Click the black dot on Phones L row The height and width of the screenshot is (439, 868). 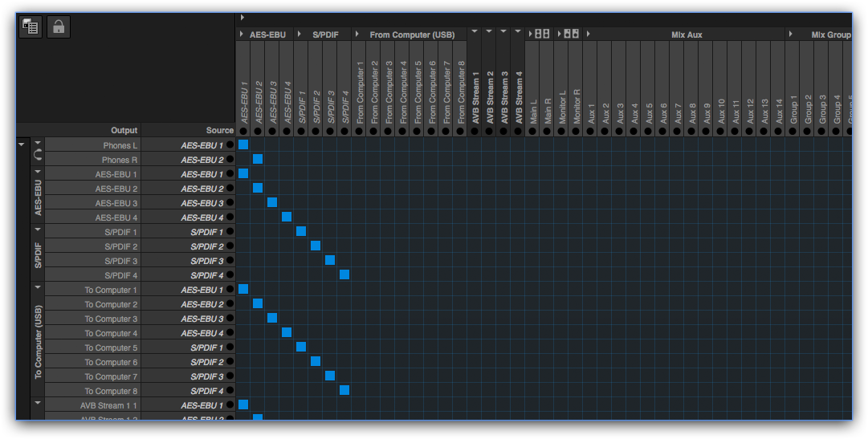coord(230,145)
